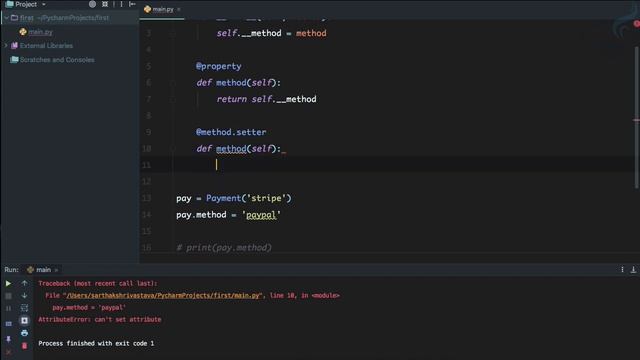The height and width of the screenshot is (360, 640).
Task: Toggle soft-wrap in the console
Action: 24,308
